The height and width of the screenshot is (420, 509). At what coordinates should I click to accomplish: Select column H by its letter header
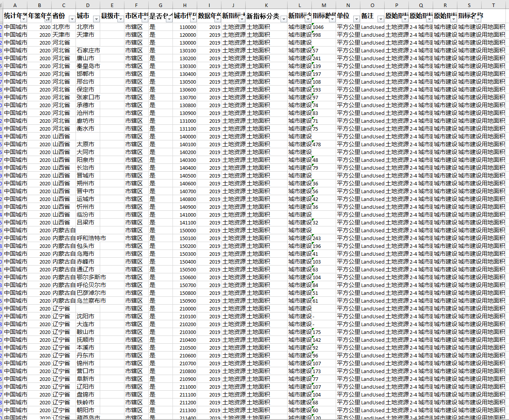(x=185, y=5)
